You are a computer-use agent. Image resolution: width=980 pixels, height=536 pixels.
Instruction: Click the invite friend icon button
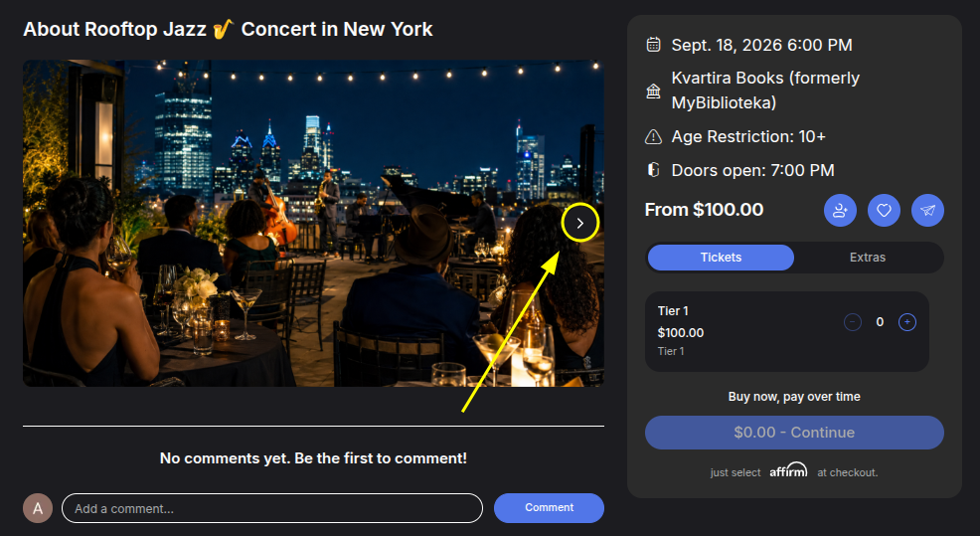click(x=840, y=210)
